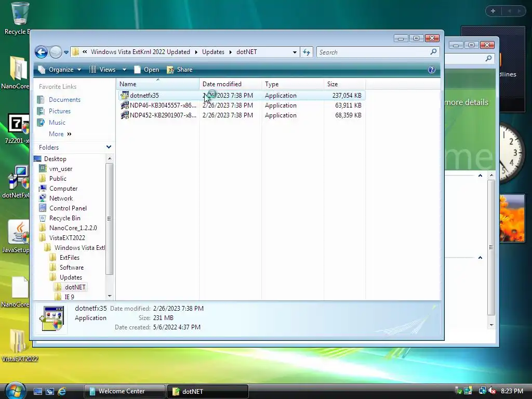Open the VistaEXT2022 desktop folder
The width and height of the screenshot is (532, 399).
(19, 346)
